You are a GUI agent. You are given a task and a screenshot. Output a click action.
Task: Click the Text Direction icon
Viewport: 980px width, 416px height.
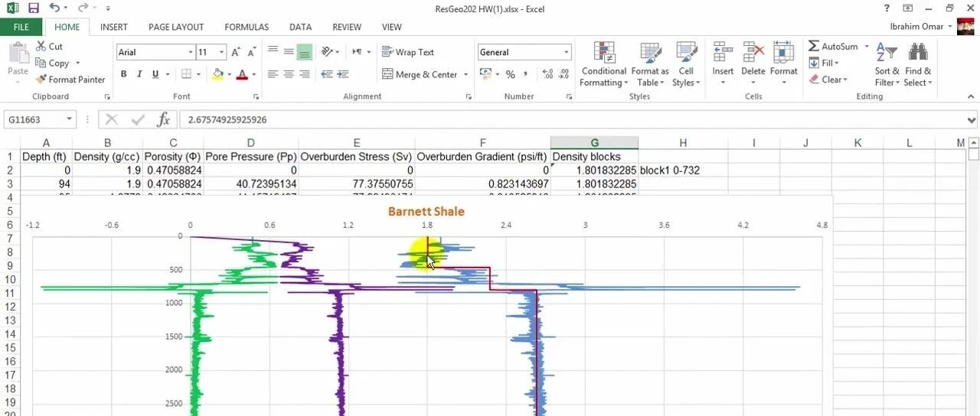tap(357, 52)
